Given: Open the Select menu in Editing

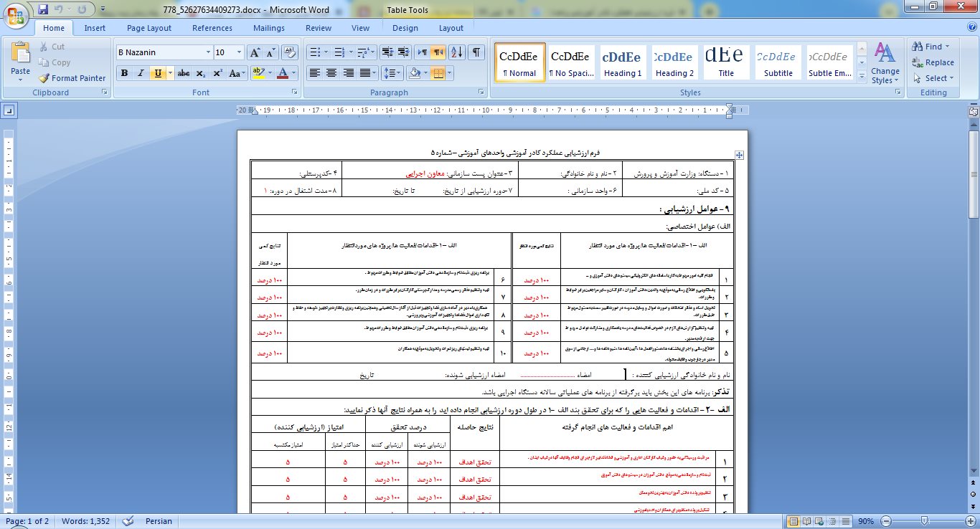Looking at the screenshot, I should (934, 78).
